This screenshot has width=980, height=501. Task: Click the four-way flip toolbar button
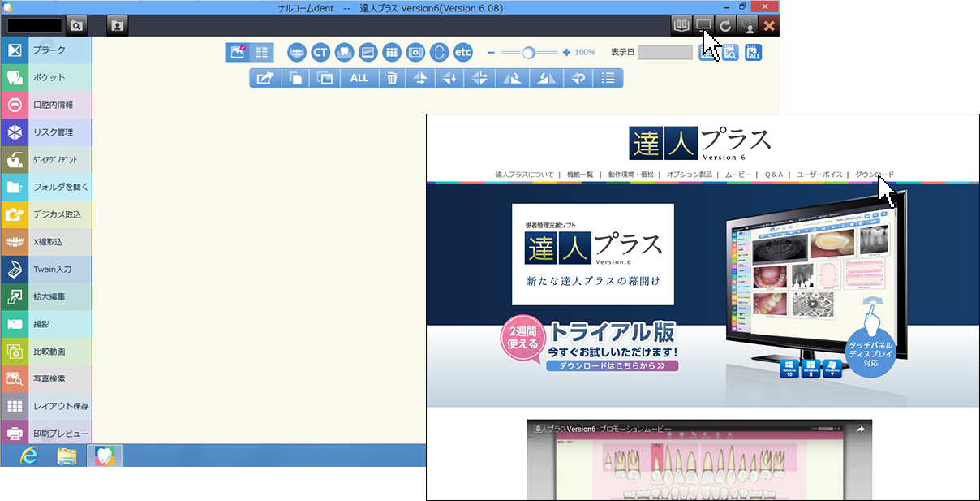click(479, 78)
